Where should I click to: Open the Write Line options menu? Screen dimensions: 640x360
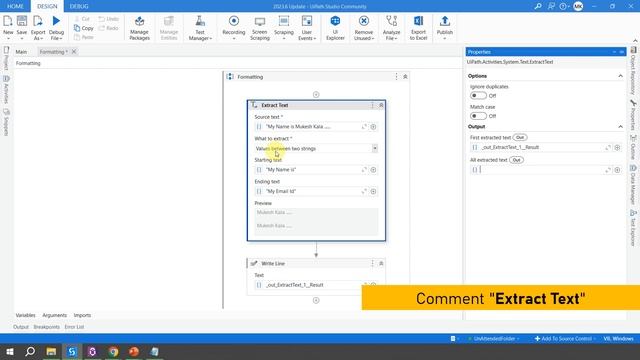click(x=372, y=264)
